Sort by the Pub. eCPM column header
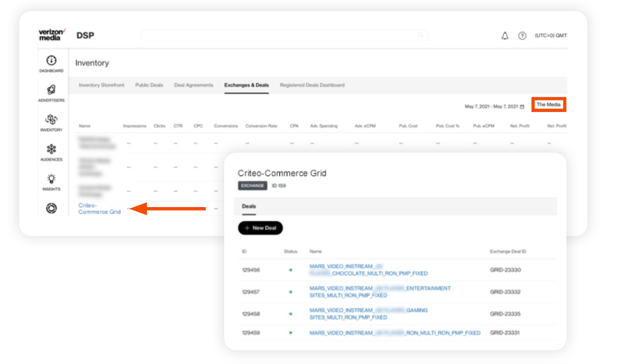 (483, 126)
